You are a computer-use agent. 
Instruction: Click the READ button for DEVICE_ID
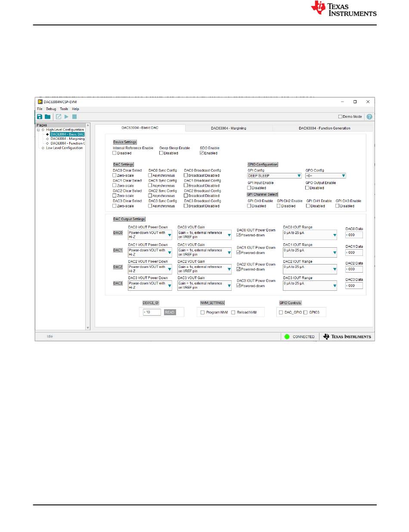tap(170, 312)
